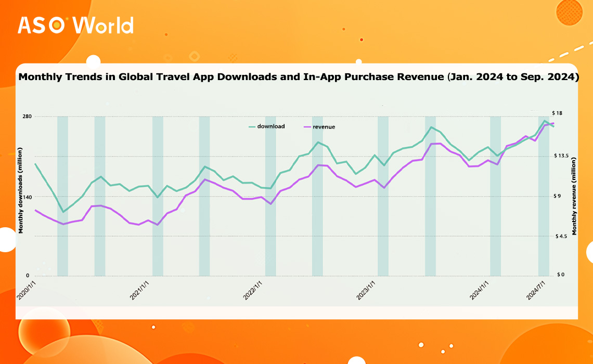Click the chart title text
This screenshot has width=593, height=364.
299,77
